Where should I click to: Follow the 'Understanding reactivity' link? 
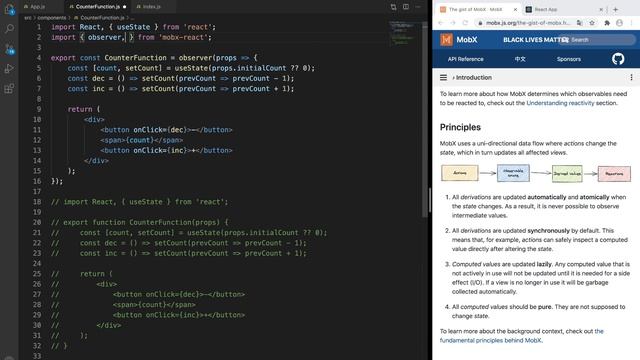click(x=560, y=103)
